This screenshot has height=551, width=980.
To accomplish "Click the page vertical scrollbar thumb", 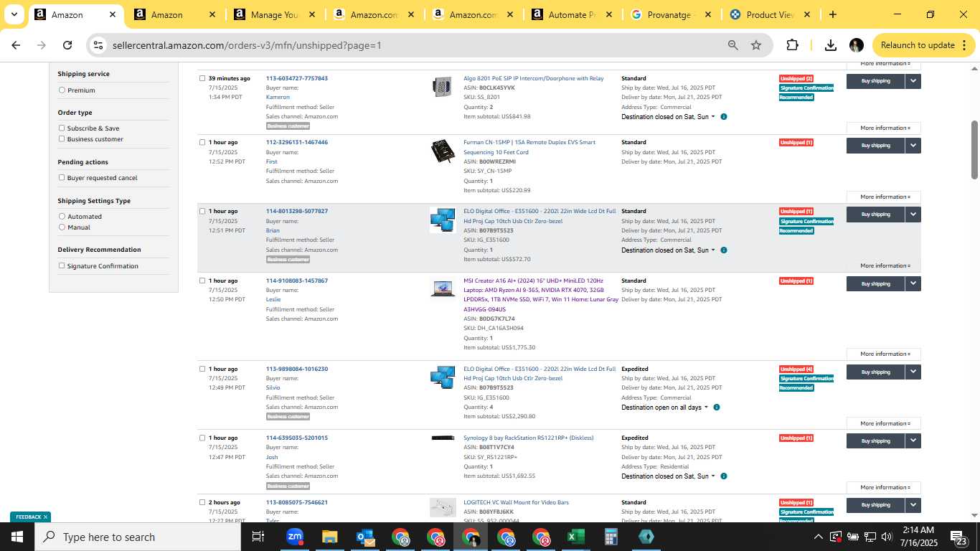I will [x=974, y=150].
